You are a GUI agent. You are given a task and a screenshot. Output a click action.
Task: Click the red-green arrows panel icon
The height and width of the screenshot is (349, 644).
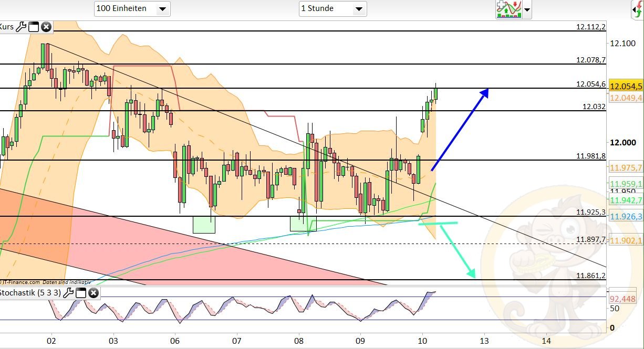tap(637, 9)
